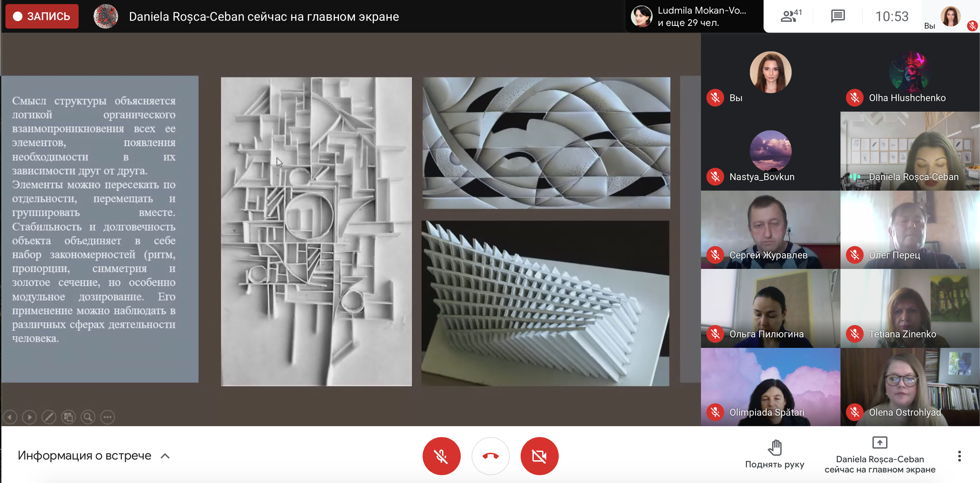Click your profile avatar at top right

pos(950,16)
